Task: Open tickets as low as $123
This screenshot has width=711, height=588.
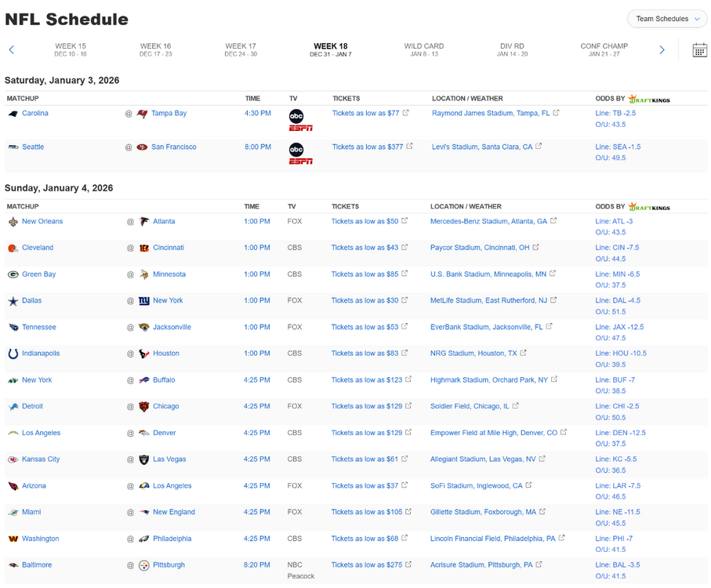Action: [366, 380]
